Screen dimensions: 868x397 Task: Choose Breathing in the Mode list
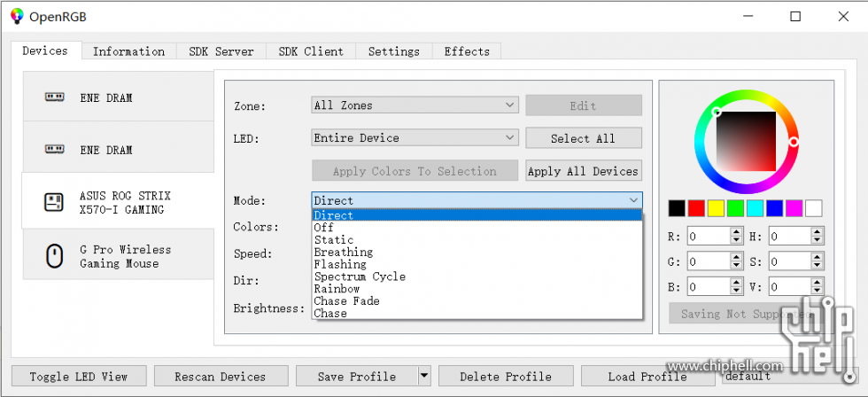coord(477,252)
